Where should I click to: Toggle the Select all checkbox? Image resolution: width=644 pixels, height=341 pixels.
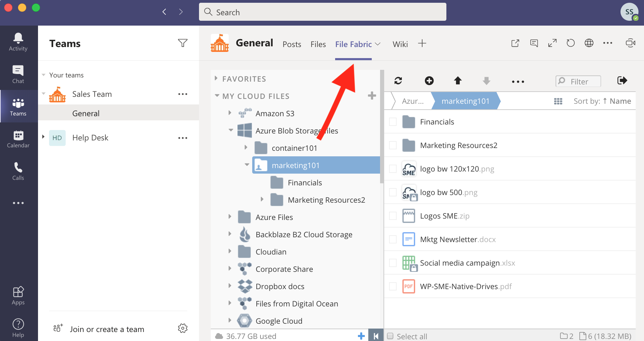tap(390, 336)
